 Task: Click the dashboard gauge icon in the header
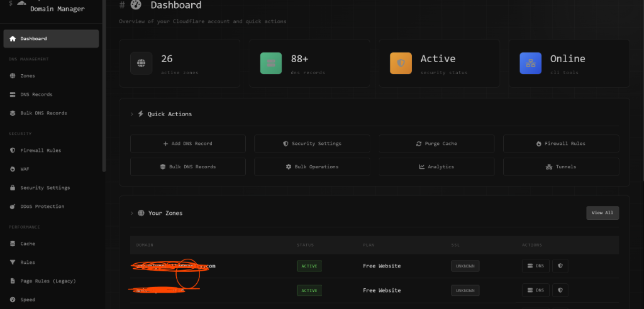click(136, 5)
